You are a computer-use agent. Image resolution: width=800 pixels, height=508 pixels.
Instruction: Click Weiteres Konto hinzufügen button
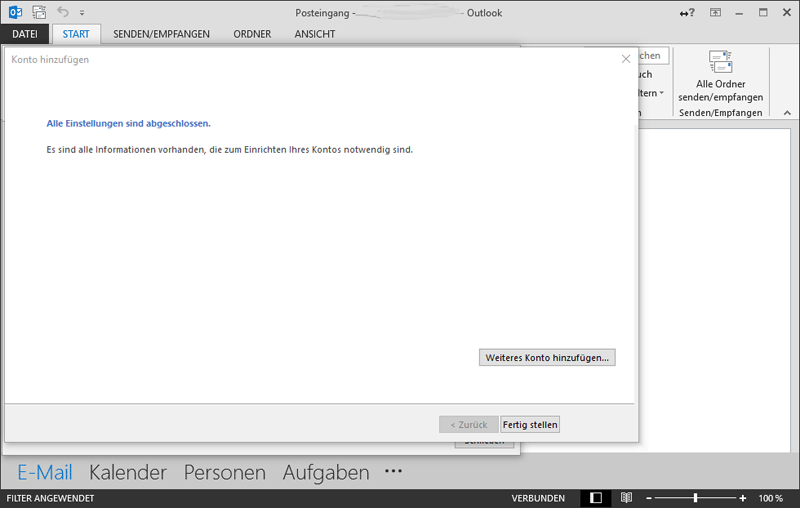tap(547, 357)
